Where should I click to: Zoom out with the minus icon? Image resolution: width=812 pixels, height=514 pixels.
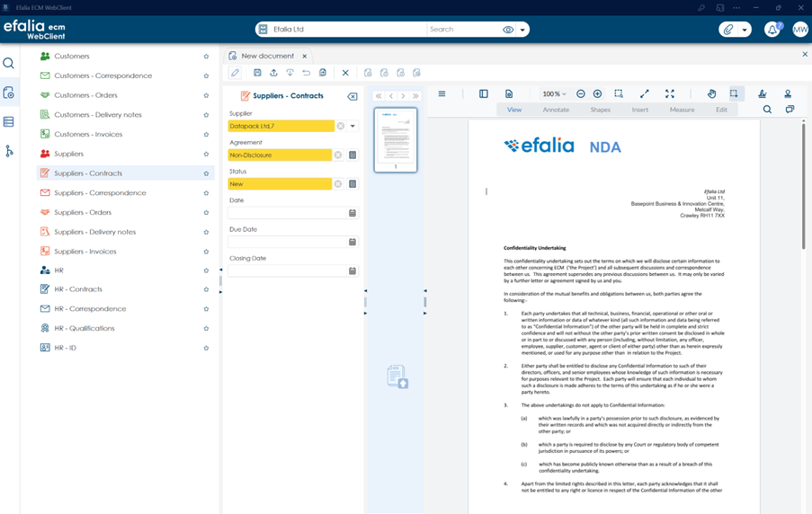[581, 93]
